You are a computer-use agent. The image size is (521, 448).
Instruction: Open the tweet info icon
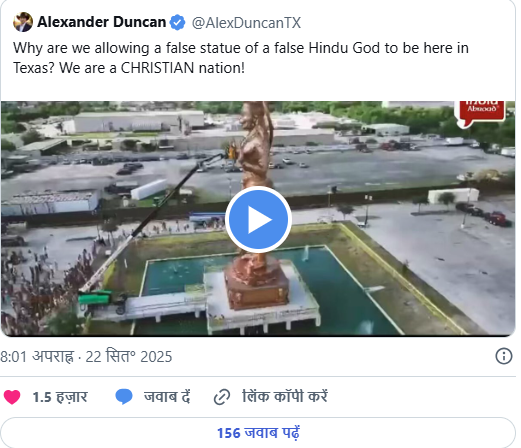pyautogui.click(x=503, y=356)
